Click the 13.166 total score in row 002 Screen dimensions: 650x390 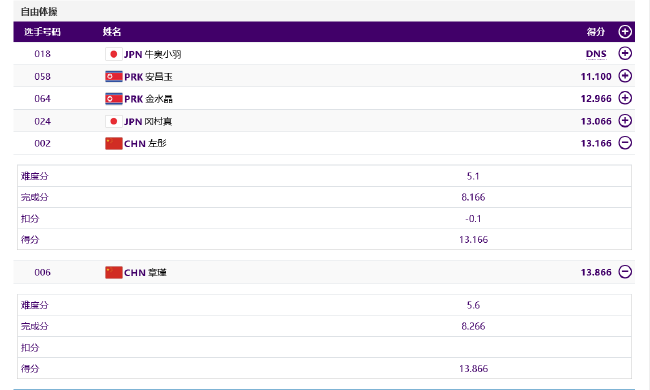[x=596, y=143]
